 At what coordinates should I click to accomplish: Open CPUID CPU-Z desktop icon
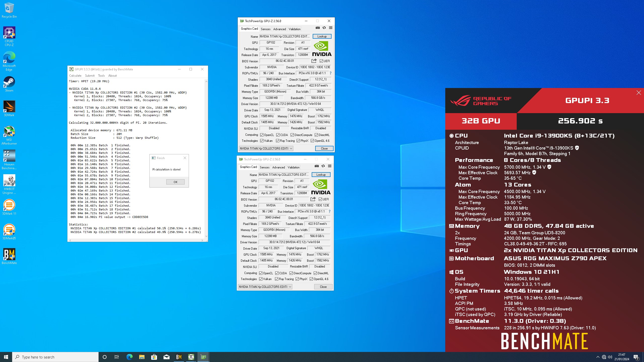(9, 36)
